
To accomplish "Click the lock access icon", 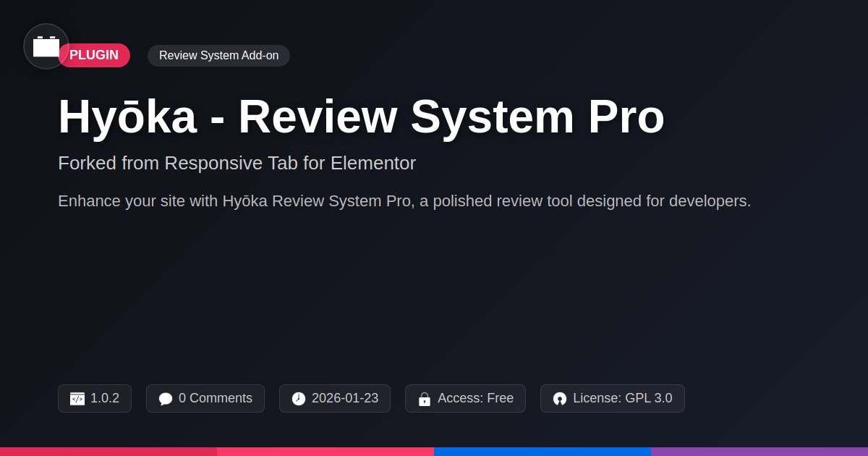I will 425,399.
